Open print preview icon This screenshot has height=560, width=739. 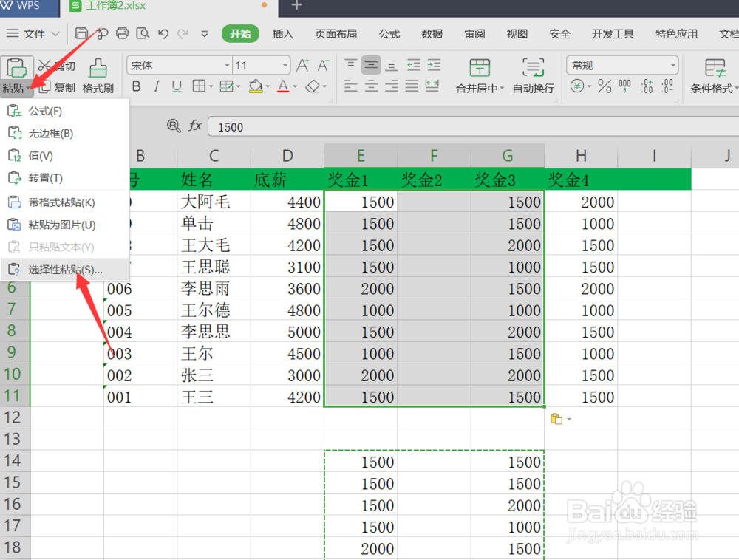click(x=143, y=33)
